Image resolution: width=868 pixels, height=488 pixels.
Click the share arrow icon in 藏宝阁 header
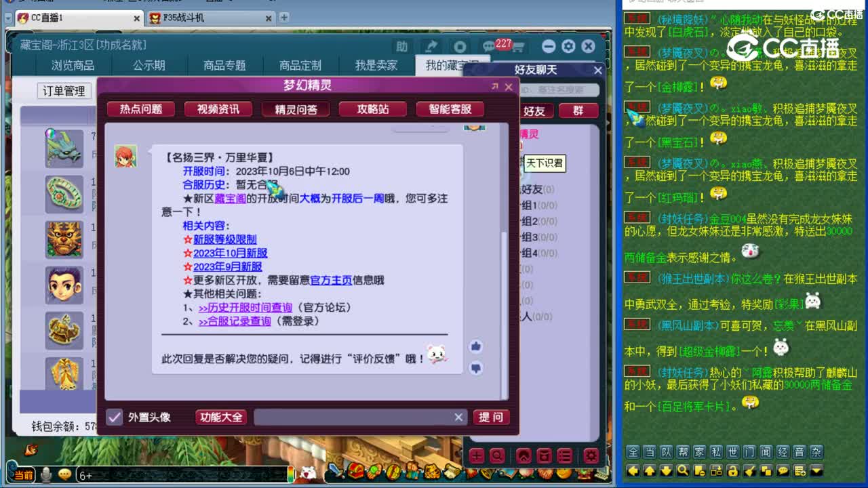[x=431, y=46]
